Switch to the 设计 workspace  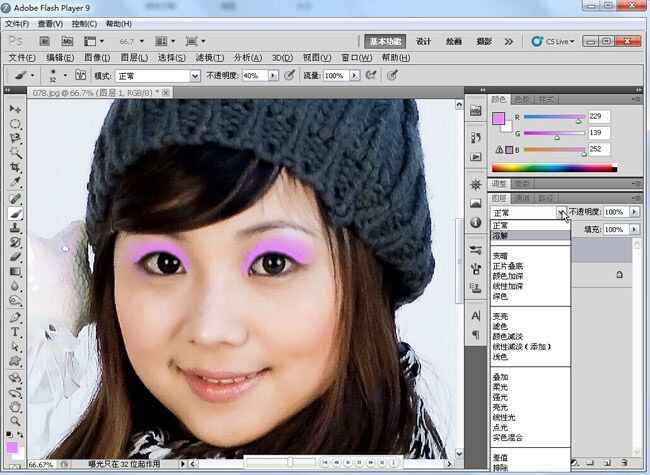point(423,42)
